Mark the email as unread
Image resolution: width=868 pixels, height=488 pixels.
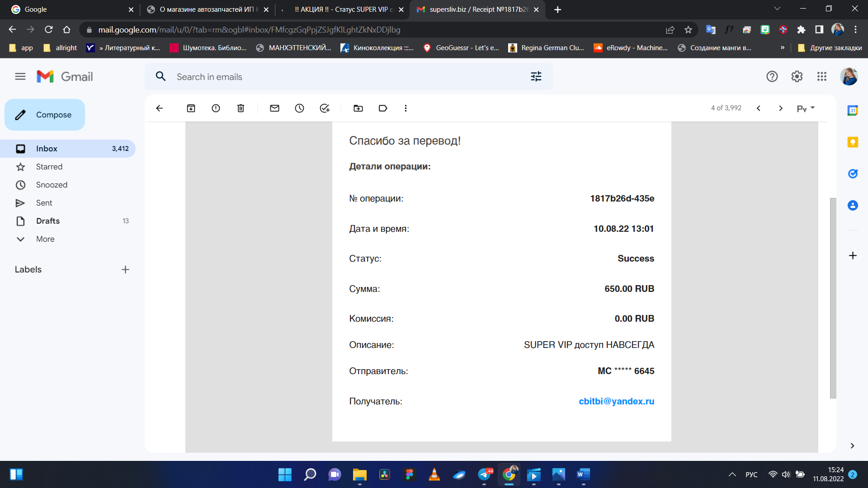point(274,108)
